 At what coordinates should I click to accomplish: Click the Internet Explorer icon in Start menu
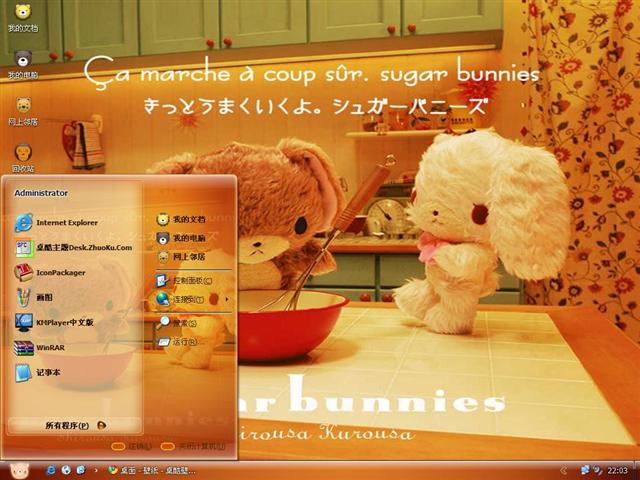24,223
